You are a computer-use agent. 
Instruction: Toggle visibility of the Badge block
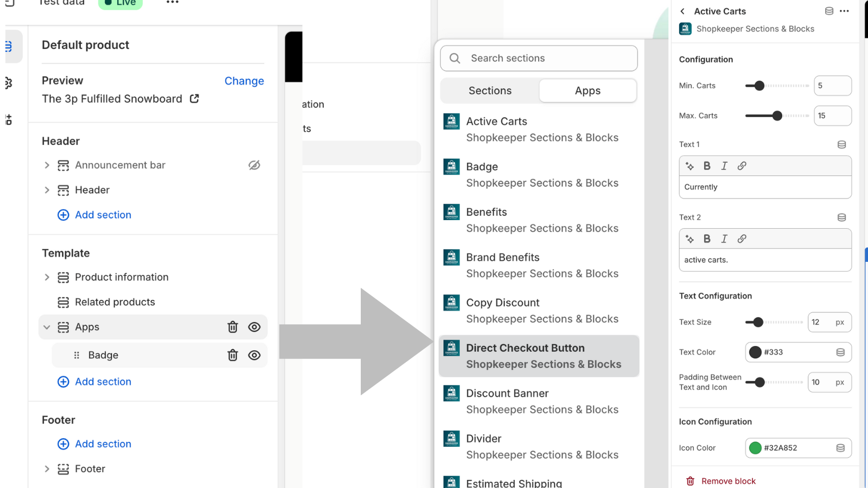point(254,355)
